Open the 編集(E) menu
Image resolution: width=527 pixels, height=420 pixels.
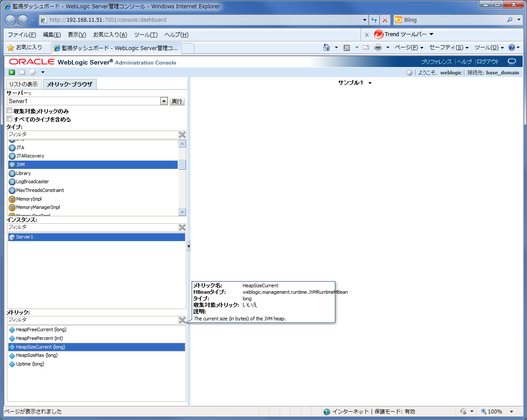coord(52,35)
